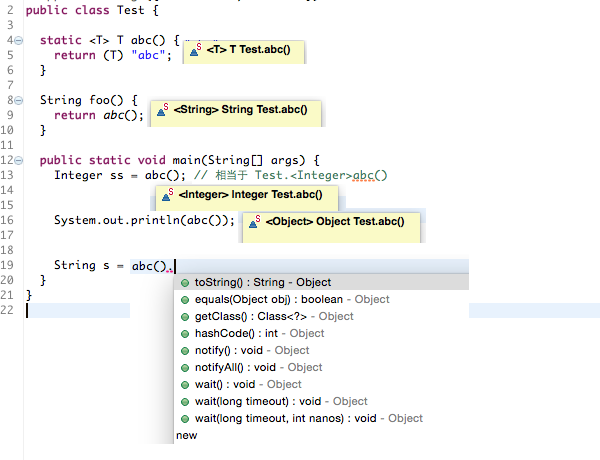600x460 pixels.
Task: Click the underlined abc() call in the line 13 comment
Action: point(370,175)
